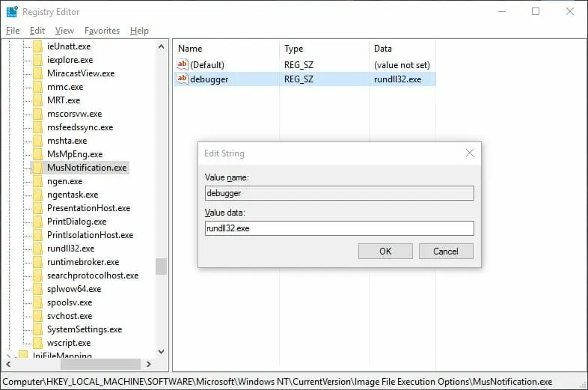Click the folder icon beside PresentationHost.exe

(37, 208)
